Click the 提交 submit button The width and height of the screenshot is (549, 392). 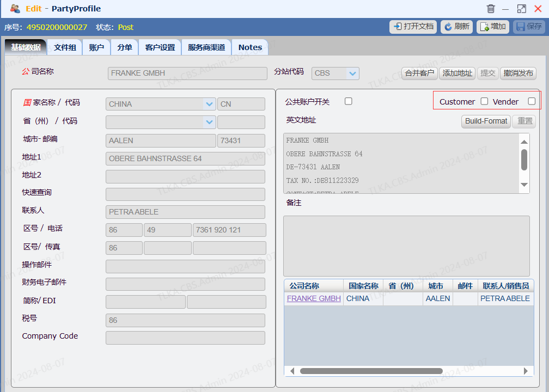[x=488, y=73]
